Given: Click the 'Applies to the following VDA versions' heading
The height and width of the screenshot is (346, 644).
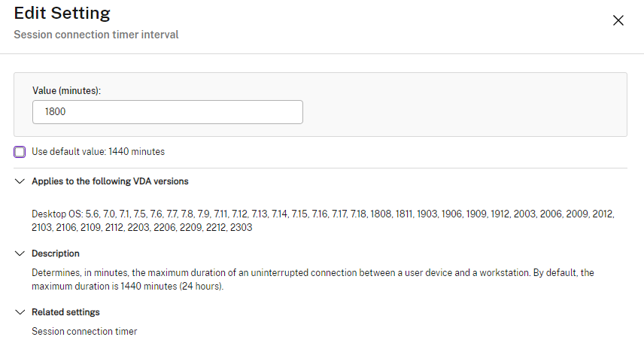Looking at the screenshot, I should coord(110,181).
